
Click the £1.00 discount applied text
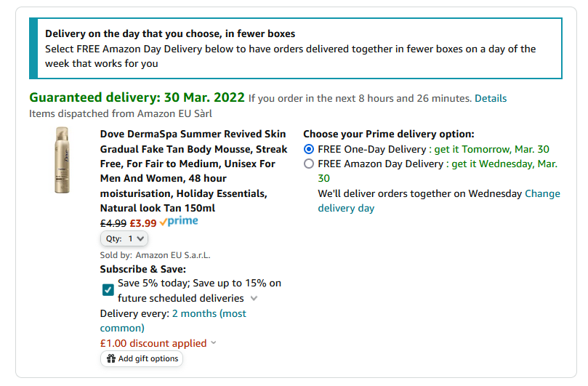(x=153, y=343)
